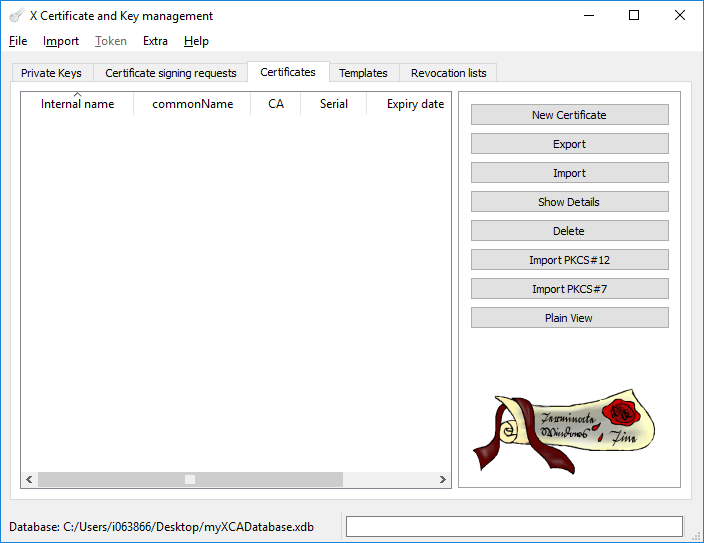
Task: Click the search field in status bar
Action: (514, 527)
